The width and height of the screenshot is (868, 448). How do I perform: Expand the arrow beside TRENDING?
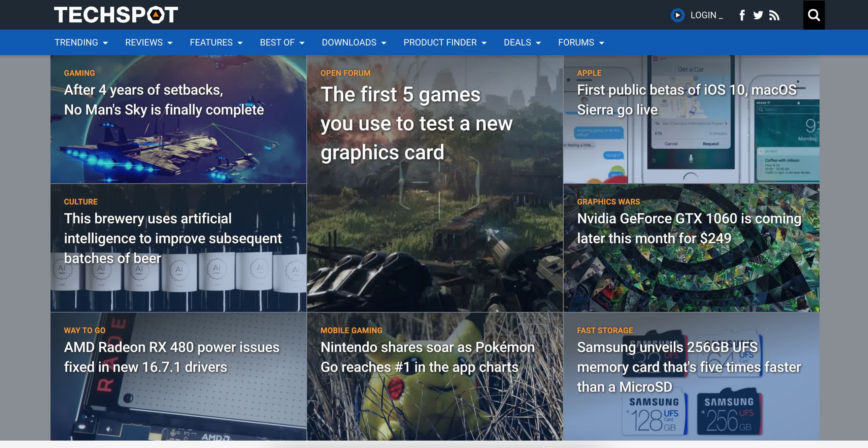(x=105, y=43)
